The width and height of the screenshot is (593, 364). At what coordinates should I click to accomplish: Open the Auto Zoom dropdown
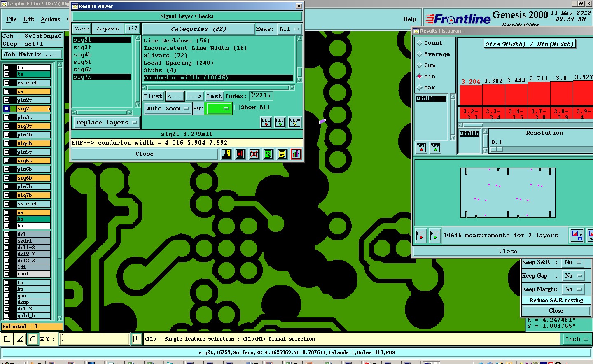(x=168, y=109)
